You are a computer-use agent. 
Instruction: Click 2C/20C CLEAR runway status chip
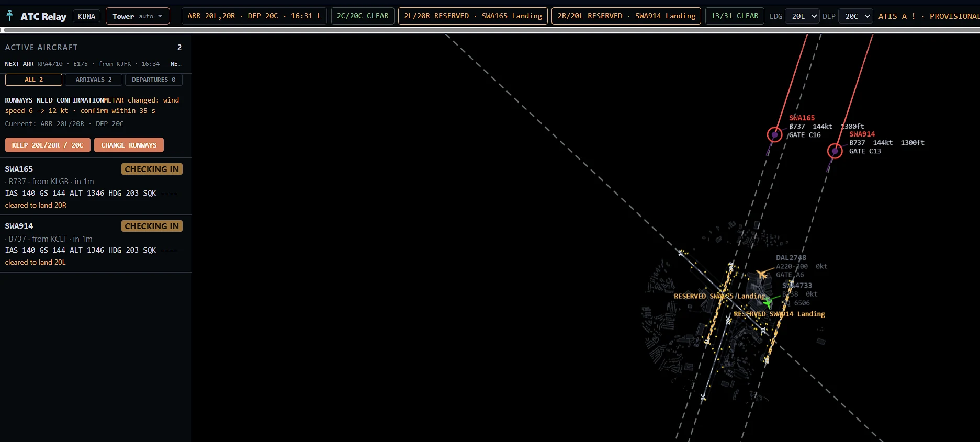pos(363,16)
